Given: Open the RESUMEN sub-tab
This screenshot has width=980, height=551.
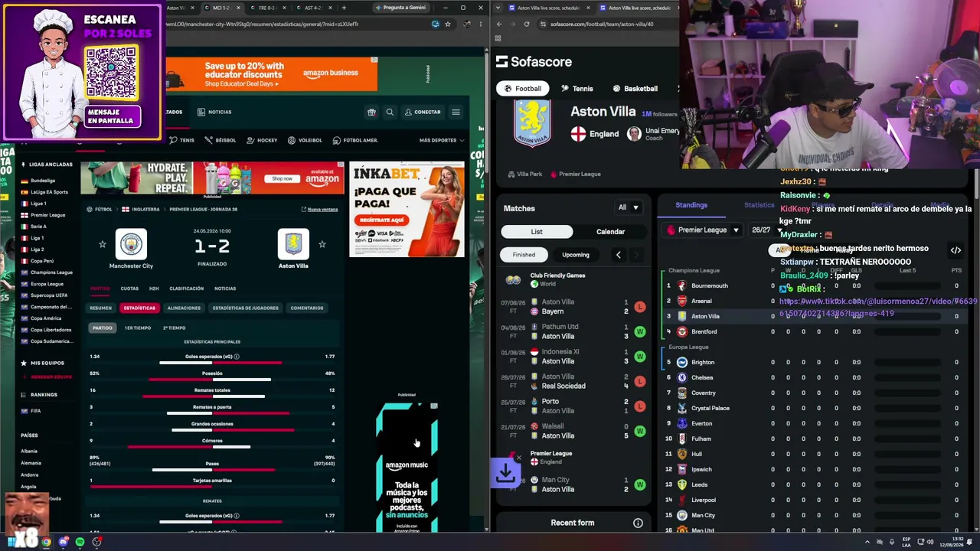Looking at the screenshot, I should click(100, 308).
